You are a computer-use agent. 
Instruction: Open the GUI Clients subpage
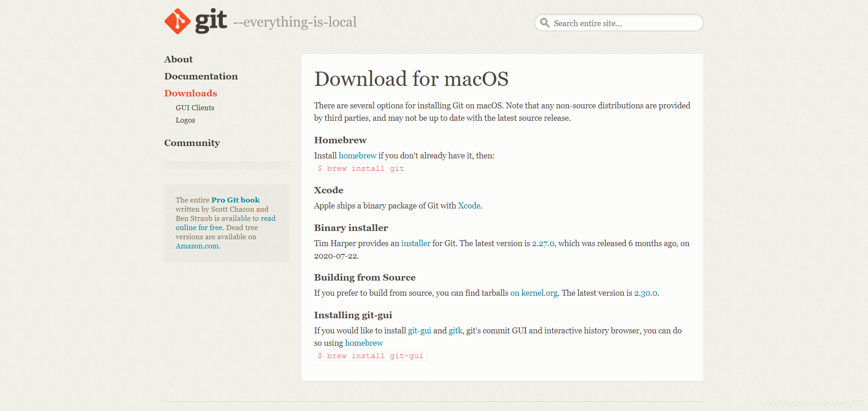195,107
